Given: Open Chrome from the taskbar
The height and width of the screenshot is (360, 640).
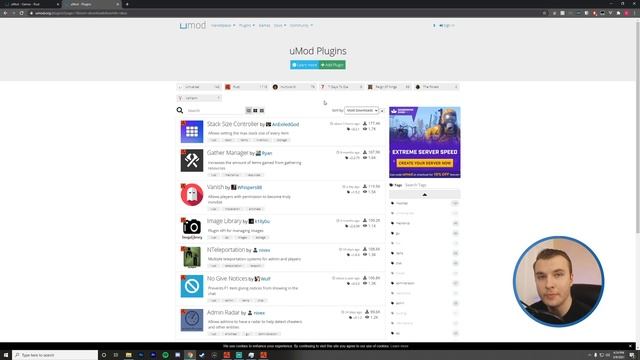Looking at the screenshot, I should click(x=190, y=355).
